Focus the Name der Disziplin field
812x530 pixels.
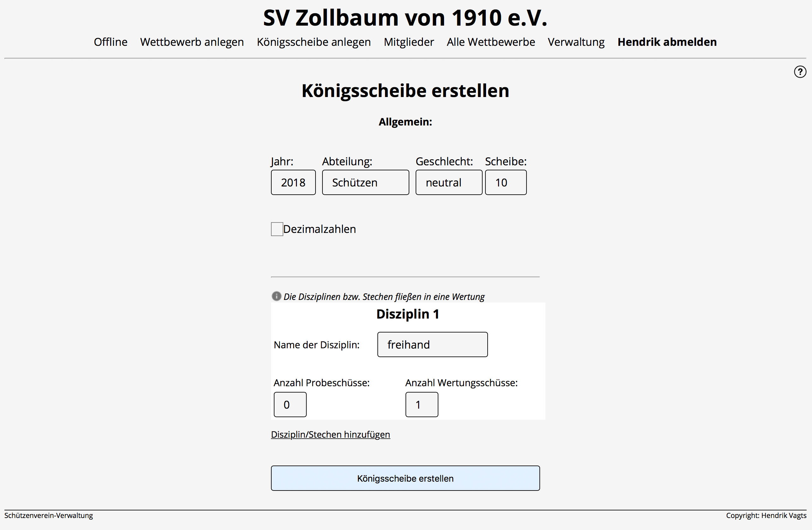point(432,344)
